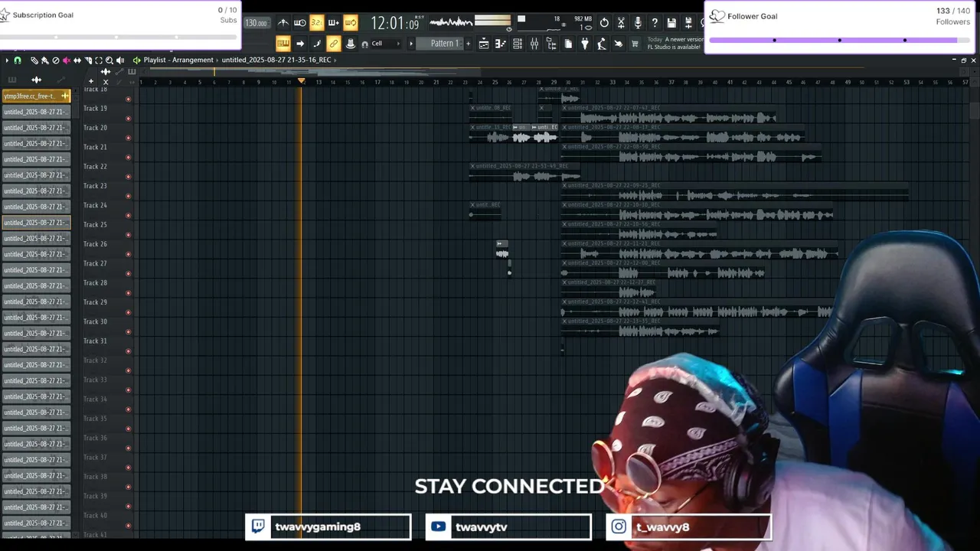This screenshot has height=551, width=980.
Task: Select the playlist Draw pencil tool
Action: (34, 60)
